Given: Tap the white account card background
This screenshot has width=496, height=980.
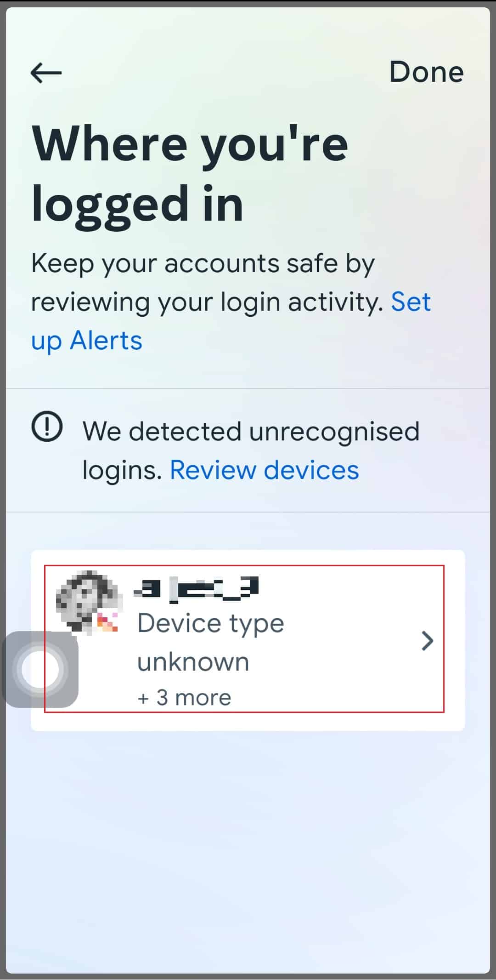Looking at the screenshot, I should pos(248,640).
